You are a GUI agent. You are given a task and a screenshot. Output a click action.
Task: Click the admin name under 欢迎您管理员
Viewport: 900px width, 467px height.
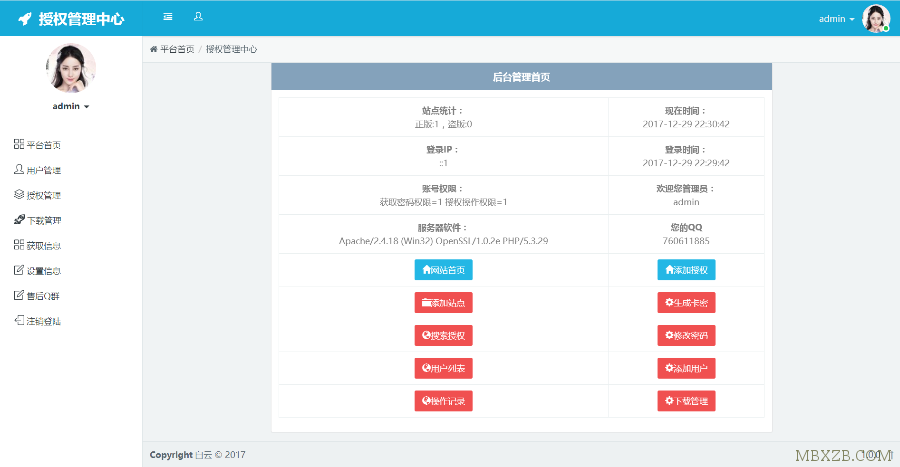tap(686, 202)
